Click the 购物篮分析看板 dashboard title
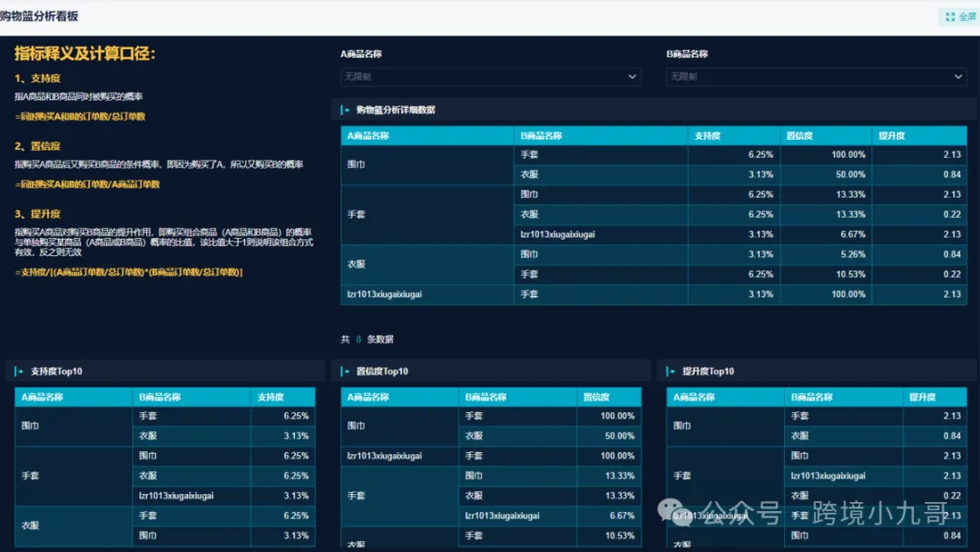This screenshot has width=980, height=552. click(39, 16)
